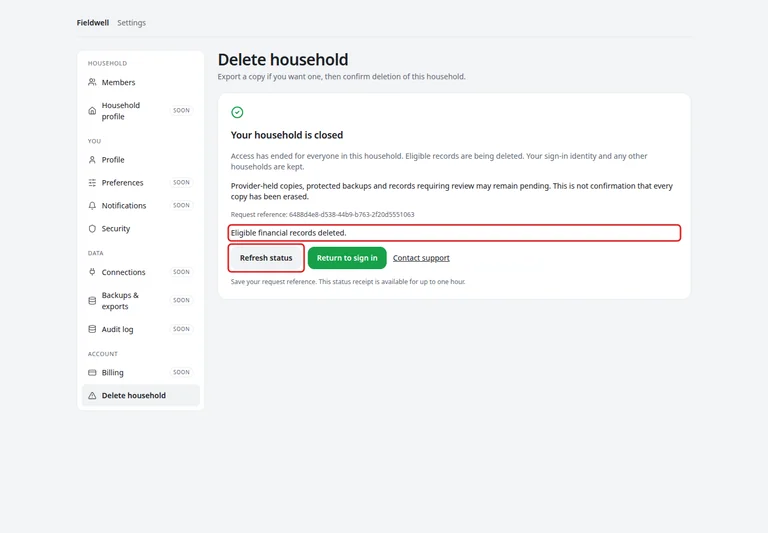Click 'Save your request reference' note
Image resolution: width=768 pixels, height=533 pixels.
(348, 282)
